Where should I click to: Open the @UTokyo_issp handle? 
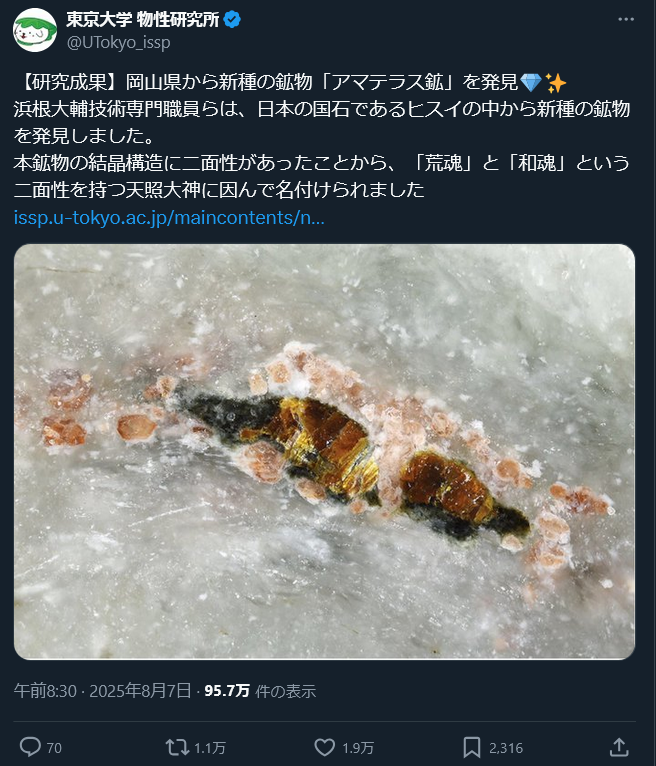click(119, 43)
